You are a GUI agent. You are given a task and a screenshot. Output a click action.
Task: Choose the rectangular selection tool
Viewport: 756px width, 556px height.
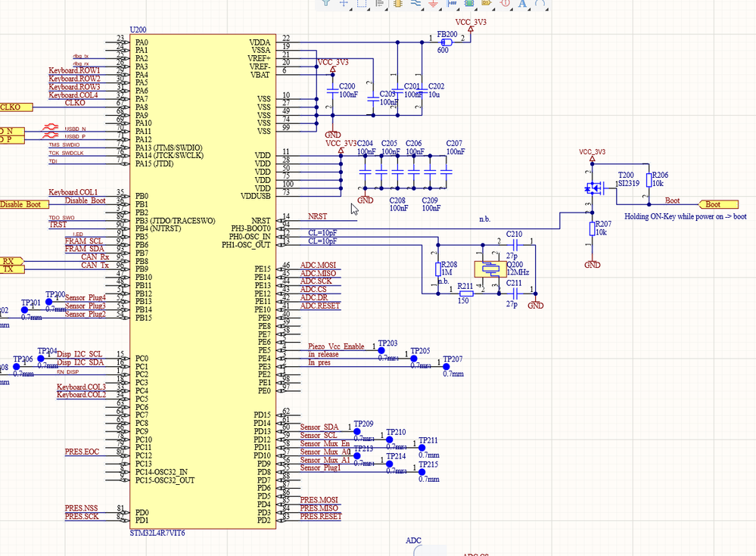pyautogui.click(x=362, y=3)
